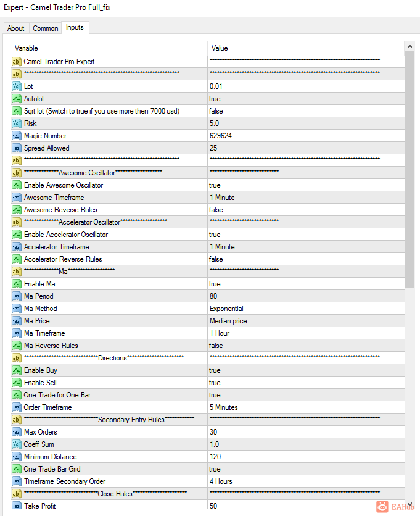Click the Magic Number value 629624
Image resolution: width=420 pixels, height=516 pixels.
(306, 136)
